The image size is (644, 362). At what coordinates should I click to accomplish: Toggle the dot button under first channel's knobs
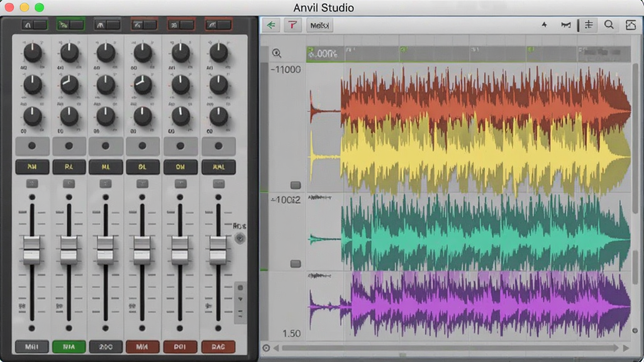coord(31,146)
